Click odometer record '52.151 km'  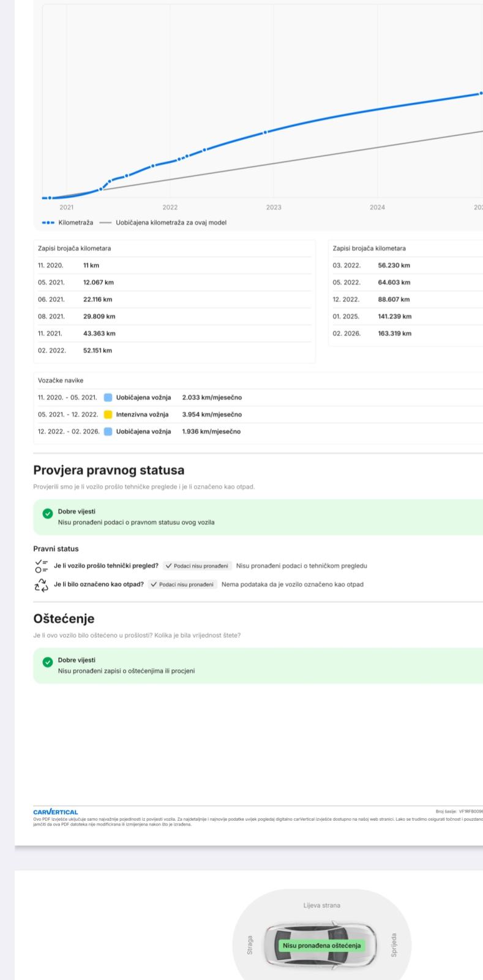point(97,351)
